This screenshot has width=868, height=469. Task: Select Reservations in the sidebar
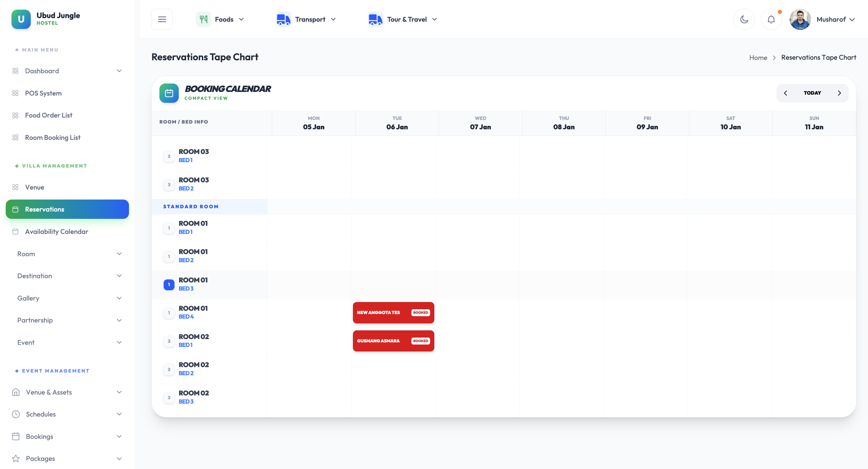tap(45, 209)
